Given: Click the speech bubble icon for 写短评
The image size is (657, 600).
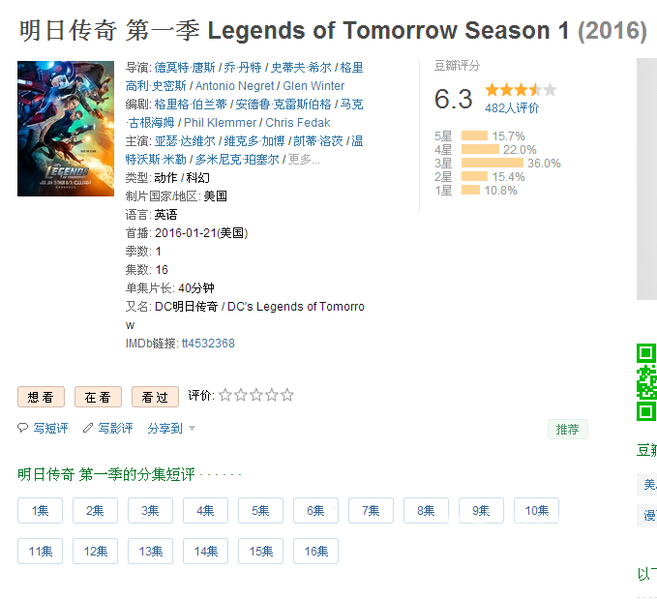Looking at the screenshot, I should tap(22, 428).
